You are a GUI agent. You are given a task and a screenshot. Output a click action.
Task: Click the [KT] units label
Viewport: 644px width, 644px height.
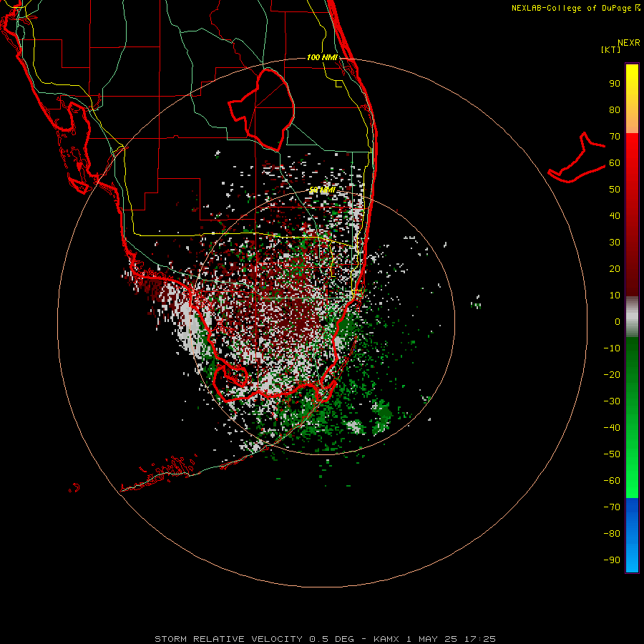[x=611, y=49]
